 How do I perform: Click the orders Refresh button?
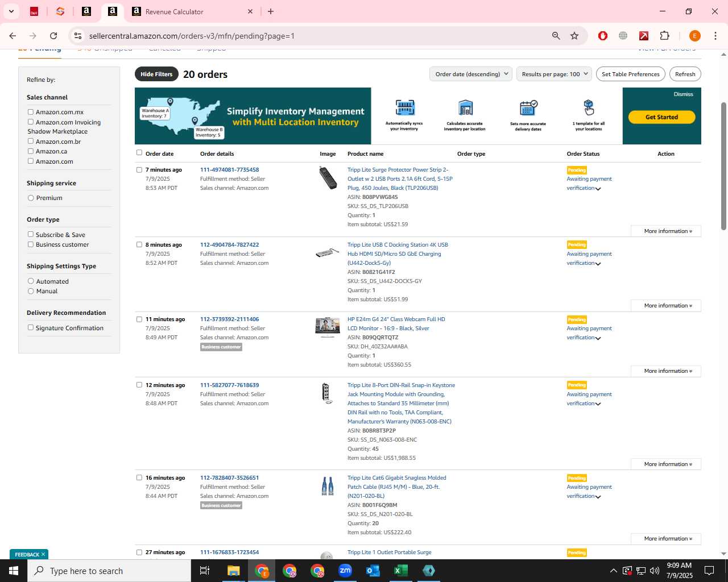(x=685, y=74)
